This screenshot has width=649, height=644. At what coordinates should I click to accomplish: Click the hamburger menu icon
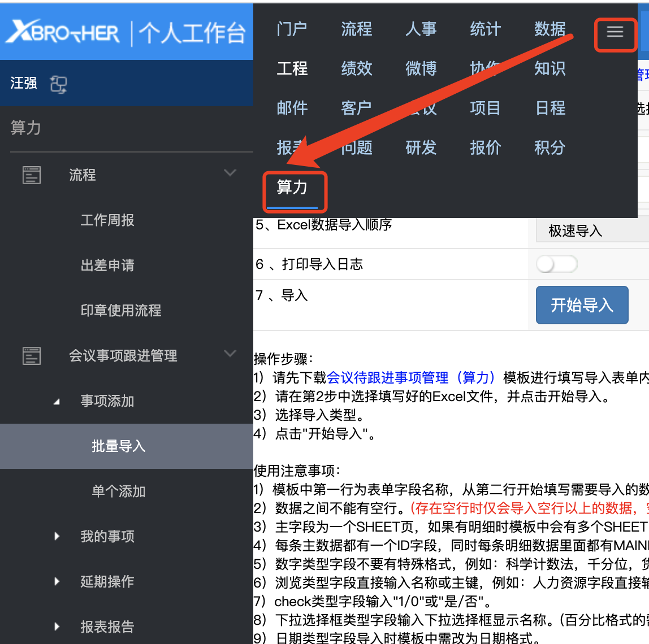(x=615, y=32)
